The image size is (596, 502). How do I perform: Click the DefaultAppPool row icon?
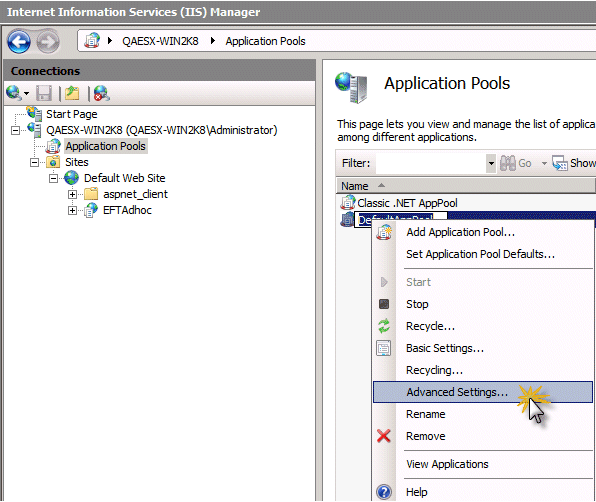tap(347, 220)
